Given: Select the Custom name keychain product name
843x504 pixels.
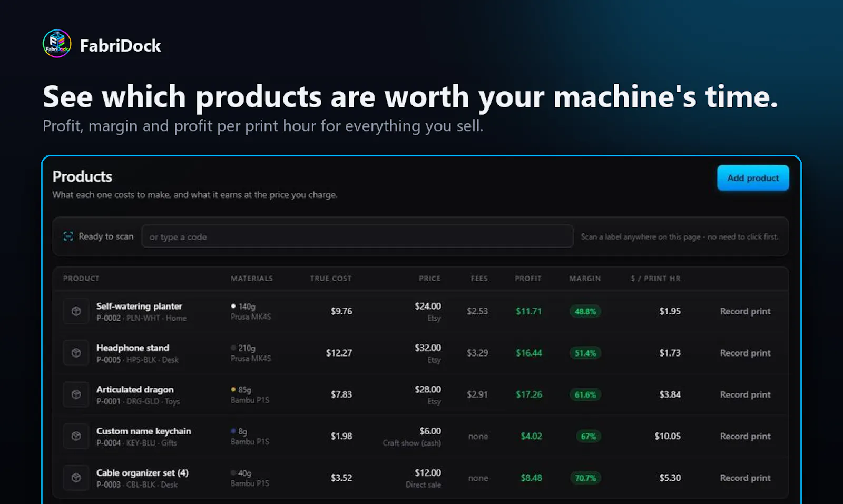Looking at the screenshot, I should 143,431.
